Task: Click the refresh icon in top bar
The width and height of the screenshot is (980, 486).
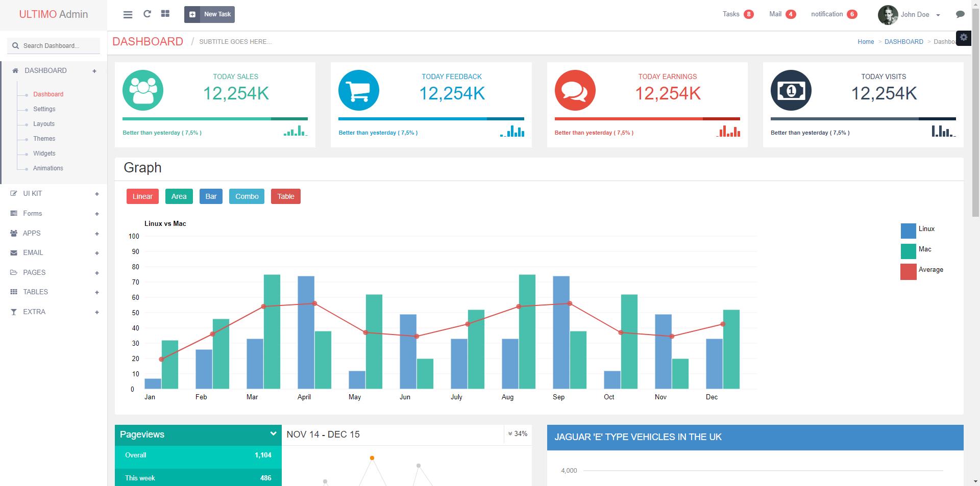Action: pos(147,14)
